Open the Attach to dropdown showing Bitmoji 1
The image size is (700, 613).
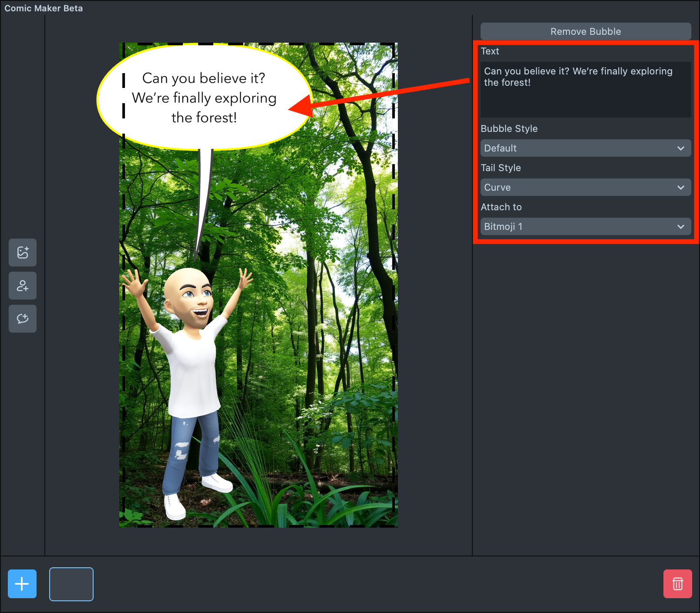[586, 226]
